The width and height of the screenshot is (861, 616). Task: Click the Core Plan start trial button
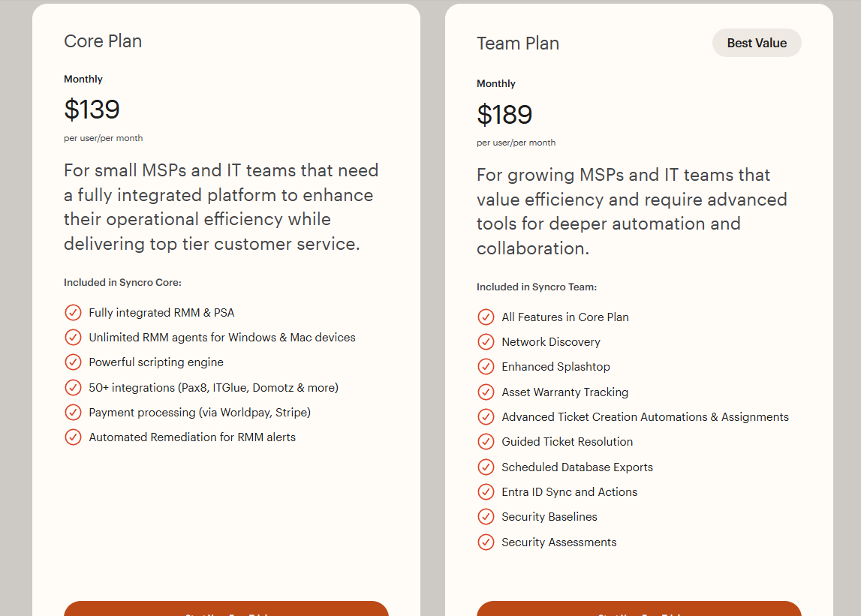[x=226, y=608]
